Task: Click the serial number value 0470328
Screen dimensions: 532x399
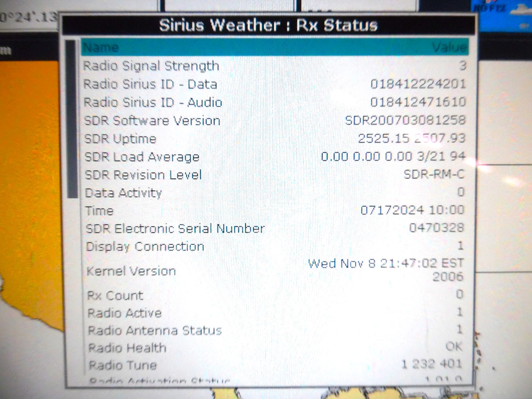Action: [437, 228]
